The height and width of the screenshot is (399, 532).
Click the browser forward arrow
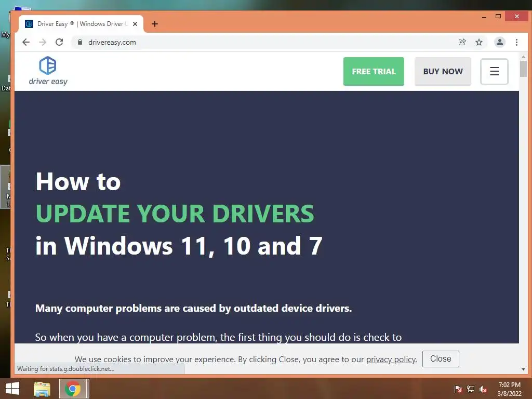(x=43, y=42)
